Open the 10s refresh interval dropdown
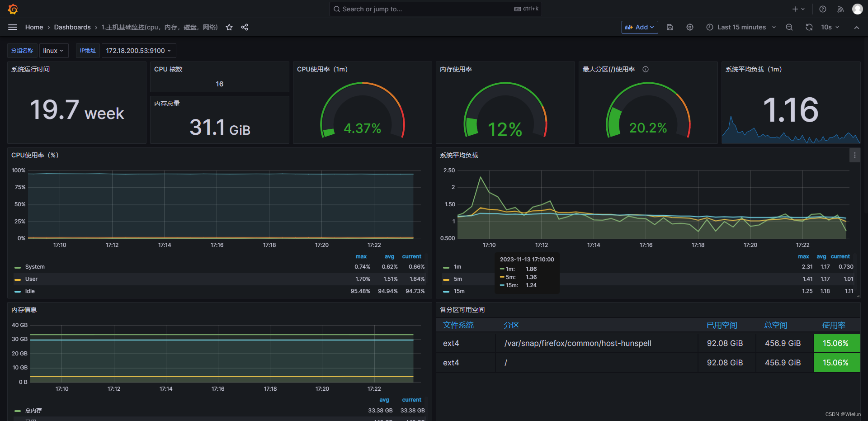The height and width of the screenshot is (421, 868). pos(830,27)
